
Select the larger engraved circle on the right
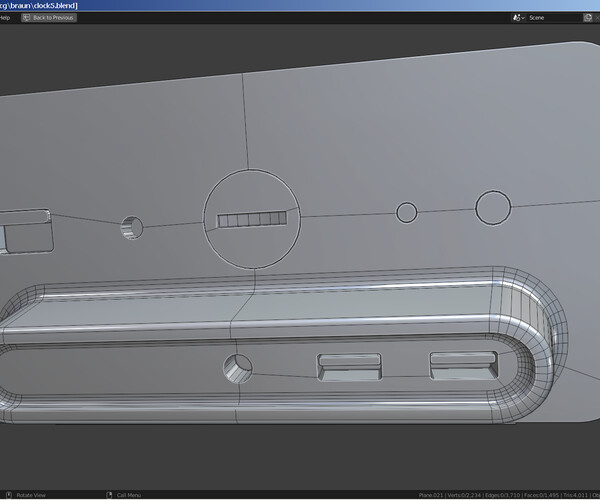[492, 208]
